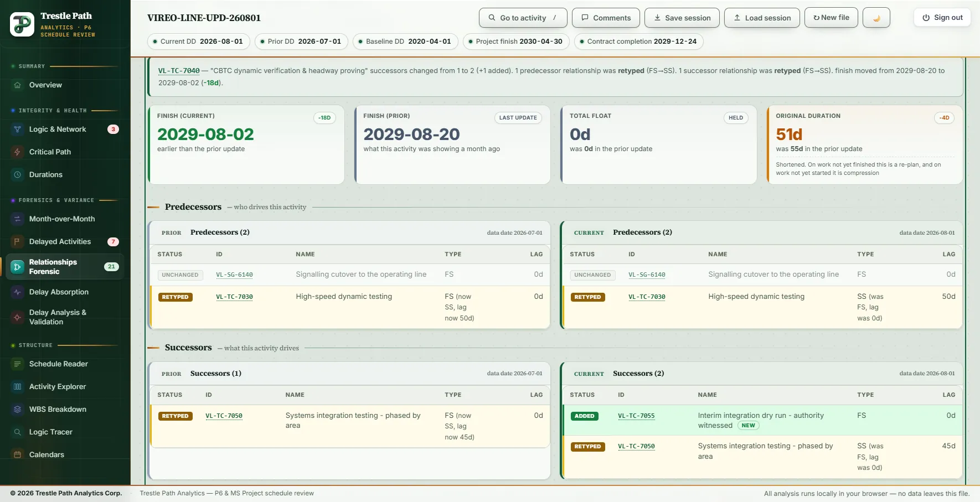The height and width of the screenshot is (502, 980).
Task: Sign out of the application
Action: click(x=942, y=18)
